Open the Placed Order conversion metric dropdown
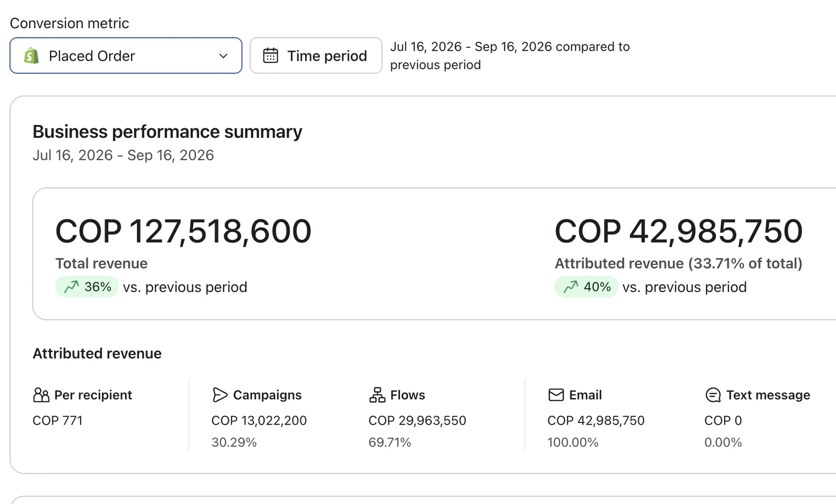 pyautogui.click(x=126, y=55)
